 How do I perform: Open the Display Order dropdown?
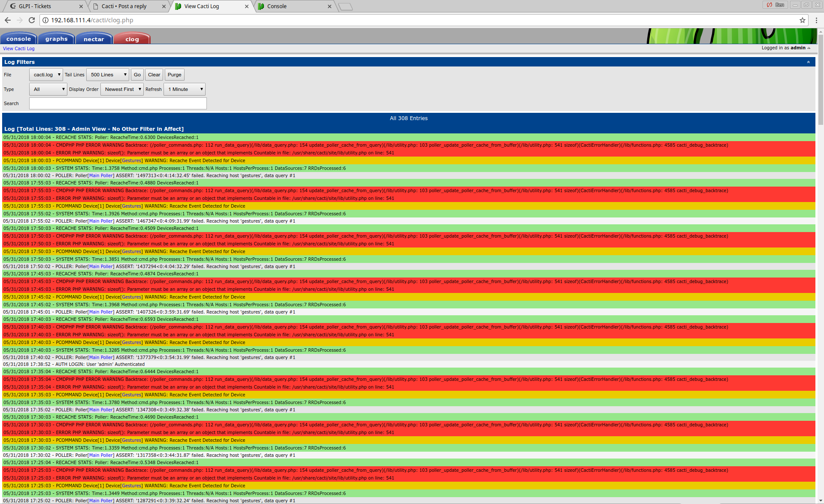pyautogui.click(x=122, y=89)
